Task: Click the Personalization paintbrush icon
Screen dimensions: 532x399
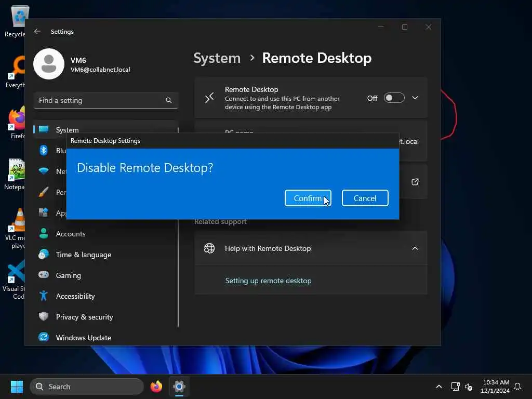Action: (44, 192)
